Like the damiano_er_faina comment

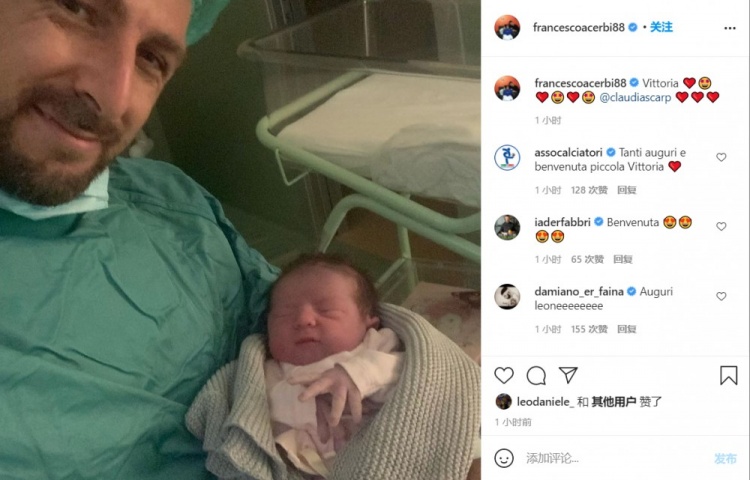click(x=721, y=296)
